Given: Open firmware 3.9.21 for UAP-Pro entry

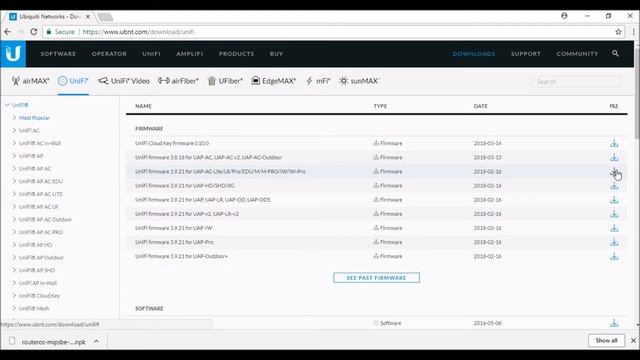Looking at the screenshot, I should [174, 242].
